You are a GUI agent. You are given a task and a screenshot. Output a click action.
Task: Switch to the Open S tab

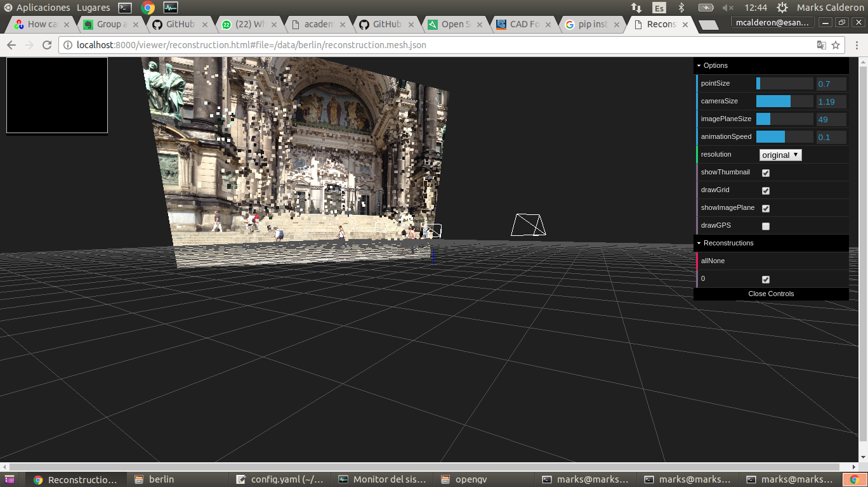coord(456,24)
